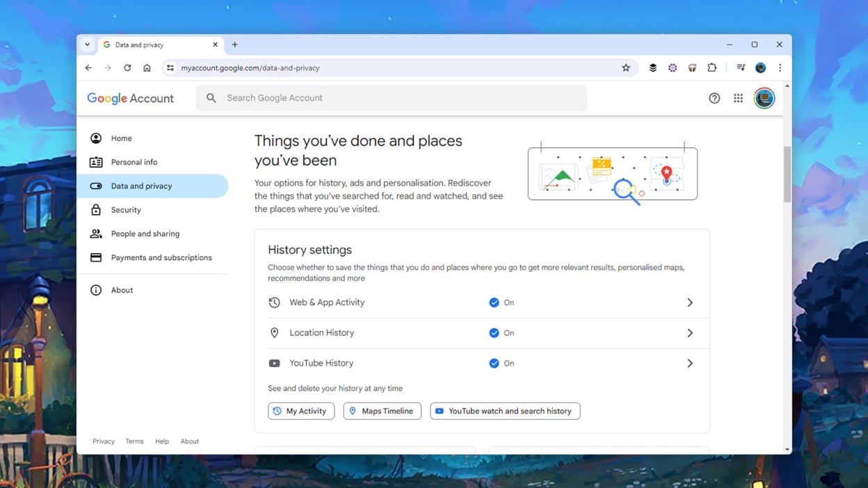Go to Personal info in sidebar
868x488 pixels.
(x=134, y=162)
